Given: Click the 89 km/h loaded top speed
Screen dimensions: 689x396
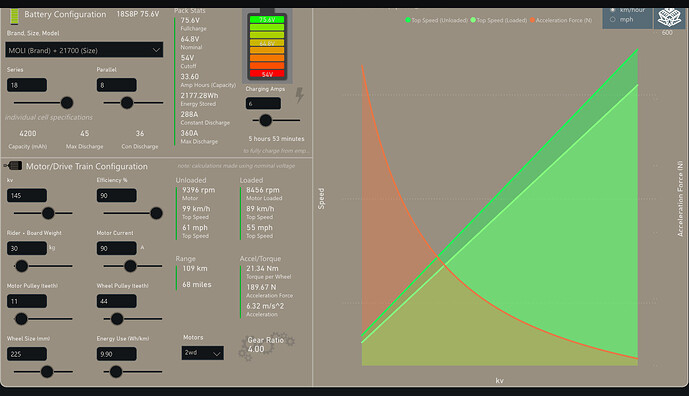Looking at the screenshot, I should pos(260,209).
